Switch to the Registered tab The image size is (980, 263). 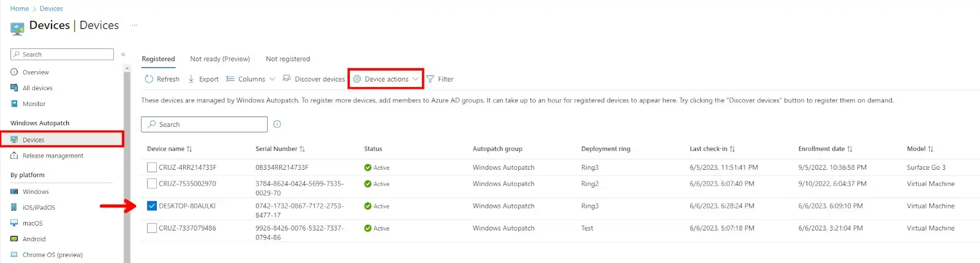158,59
